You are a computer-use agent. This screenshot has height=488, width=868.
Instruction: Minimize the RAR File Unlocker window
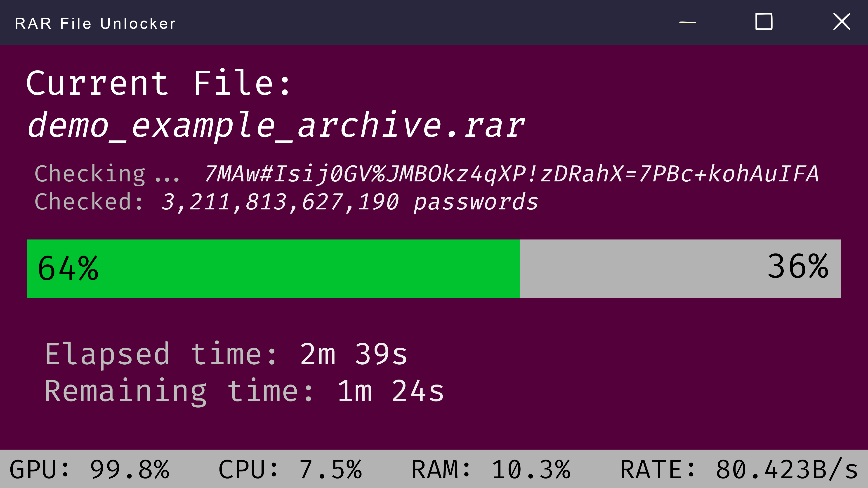tap(687, 22)
